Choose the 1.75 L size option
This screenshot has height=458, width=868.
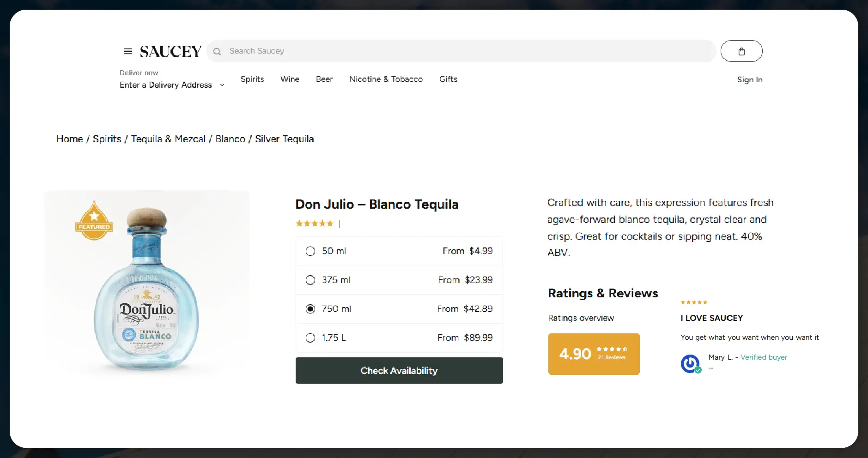point(310,337)
